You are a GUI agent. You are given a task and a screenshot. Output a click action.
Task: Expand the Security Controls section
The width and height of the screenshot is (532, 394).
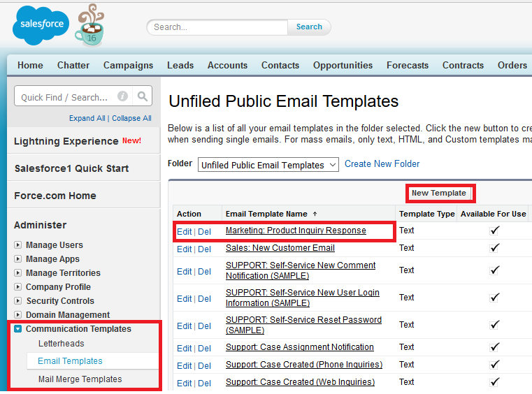18,301
